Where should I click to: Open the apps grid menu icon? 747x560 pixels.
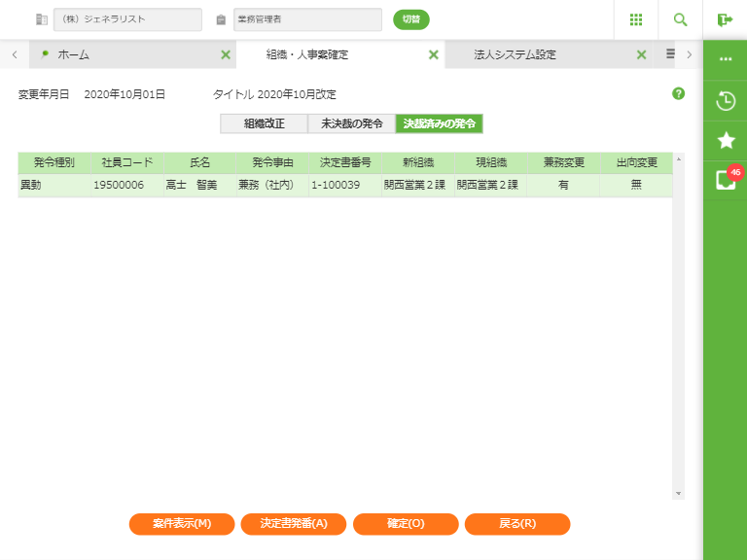[x=636, y=19]
